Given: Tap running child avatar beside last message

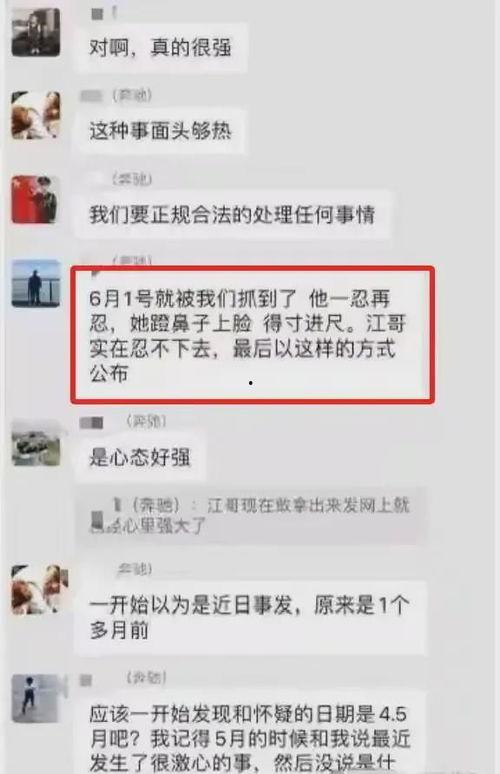Looking at the screenshot, I should [38, 698].
